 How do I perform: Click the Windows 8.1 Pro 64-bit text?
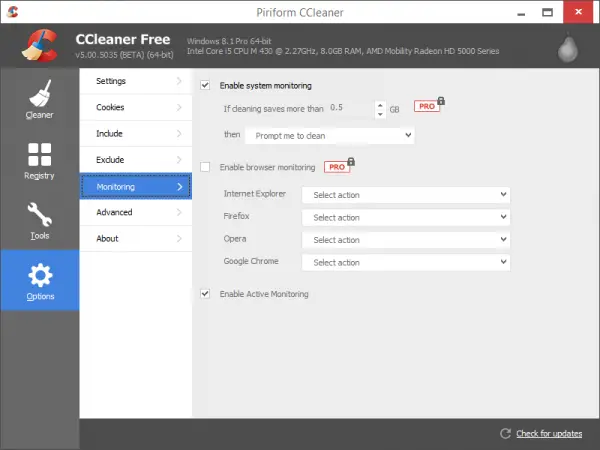[229, 41]
